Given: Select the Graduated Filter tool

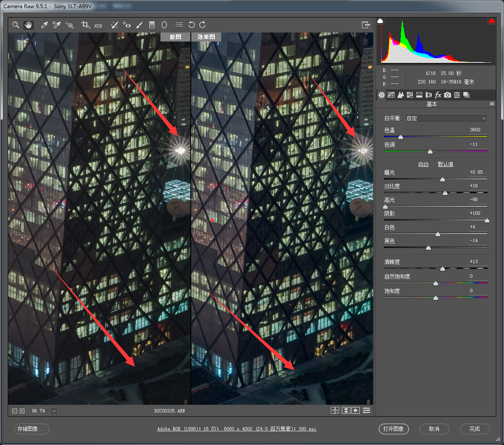Looking at the screenshot, I should [151, 25].
